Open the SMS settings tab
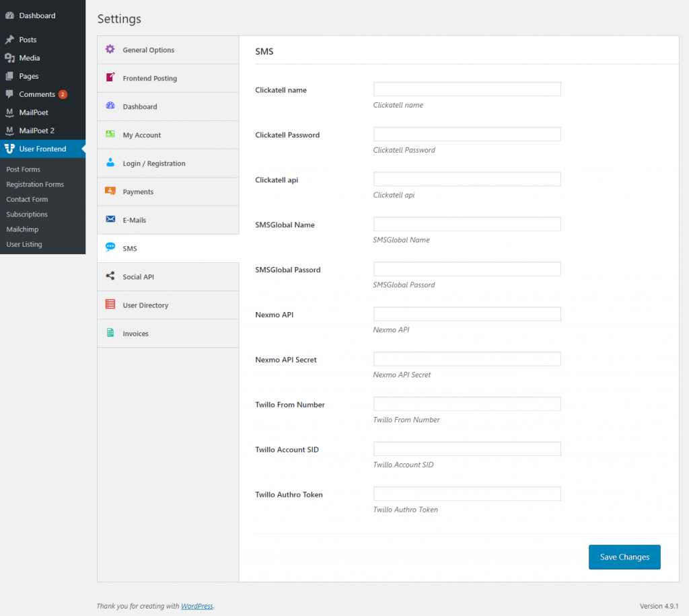689x616 pixels. coord(130,249)
